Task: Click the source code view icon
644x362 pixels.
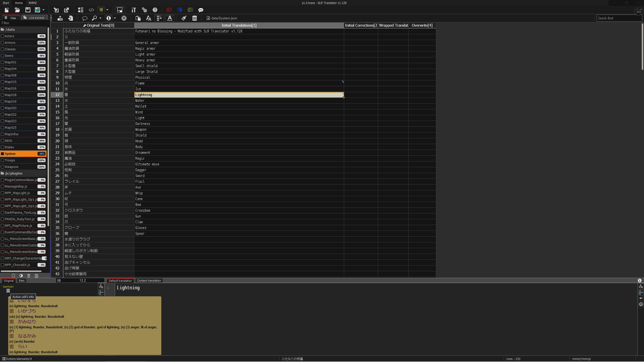Action: coord(91,10)
